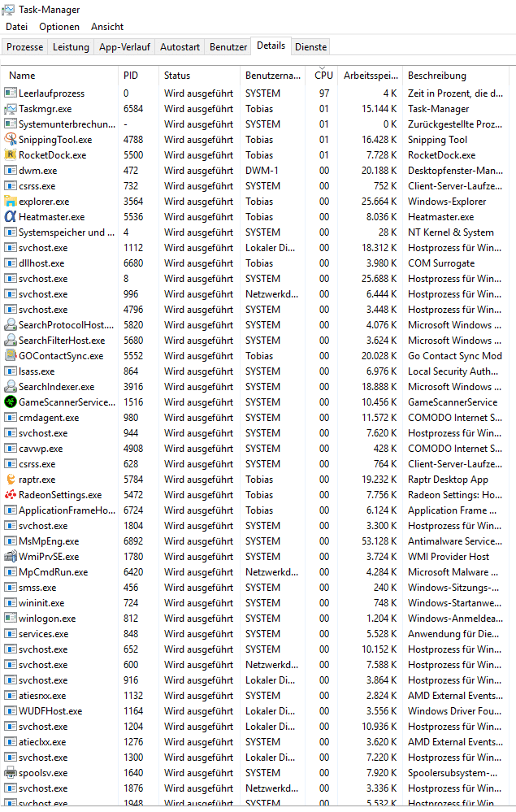
Task: Switch to the Leistung tab
Action: click(71, 47)
